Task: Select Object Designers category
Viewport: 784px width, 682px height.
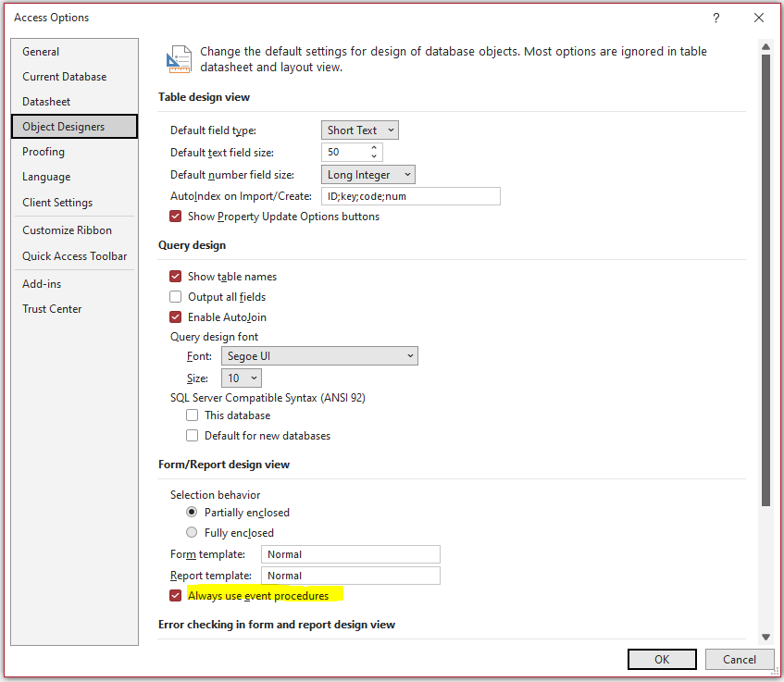Action: pyautogui.click(x=74, y=127)
